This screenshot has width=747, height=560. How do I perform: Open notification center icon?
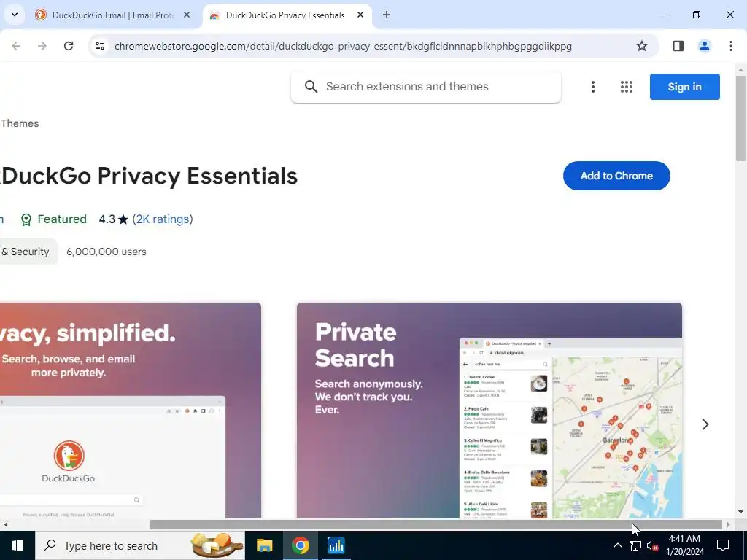click(723, 545)
